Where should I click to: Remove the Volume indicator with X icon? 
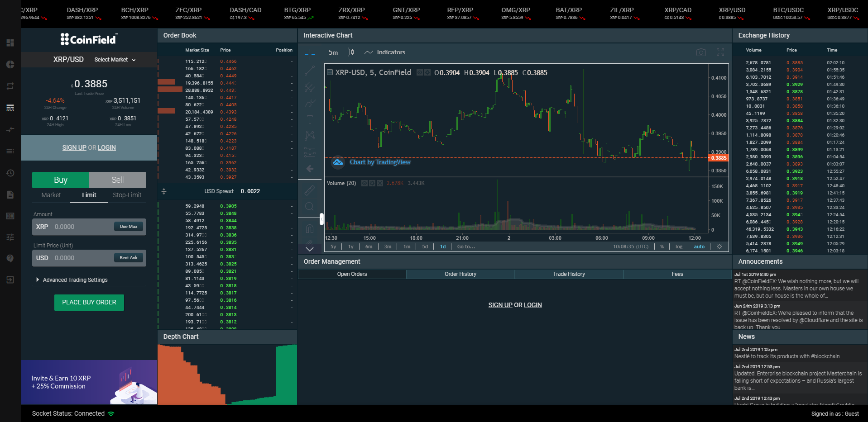pyautogui.click(x=380, y=183)
